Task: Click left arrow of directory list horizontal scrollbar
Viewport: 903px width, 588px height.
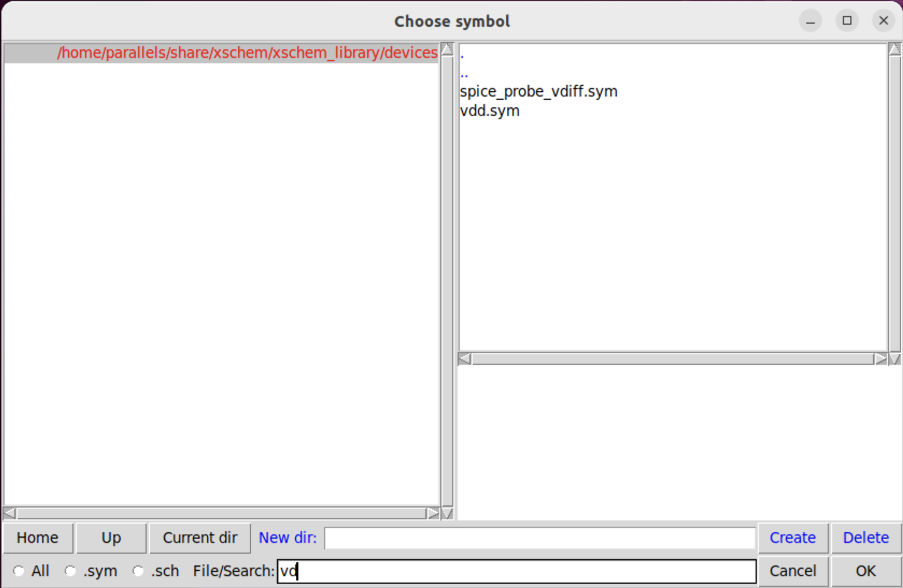Action: point(10,513)
